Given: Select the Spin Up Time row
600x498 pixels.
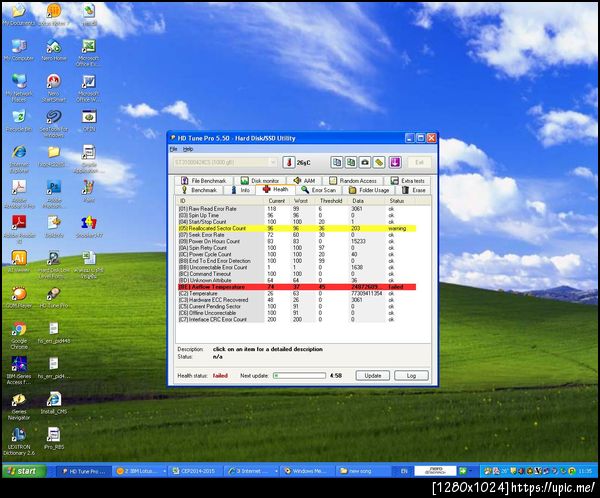Looking at the screenshot, I should click(297, 216).
